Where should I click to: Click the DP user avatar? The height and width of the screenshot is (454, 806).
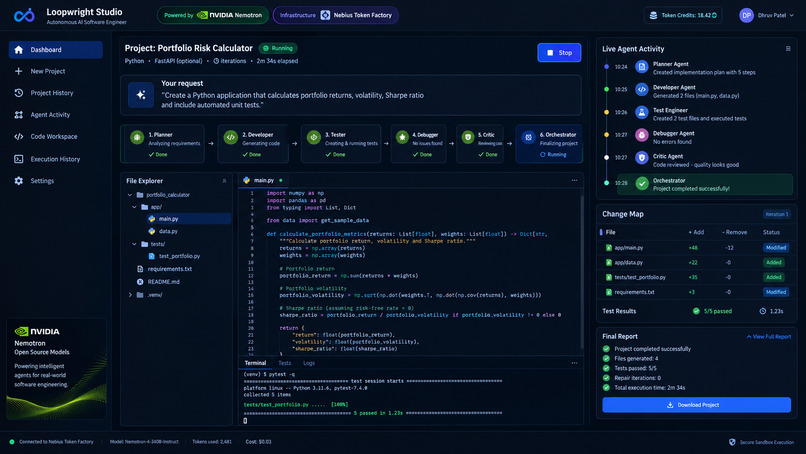point(746,15)
